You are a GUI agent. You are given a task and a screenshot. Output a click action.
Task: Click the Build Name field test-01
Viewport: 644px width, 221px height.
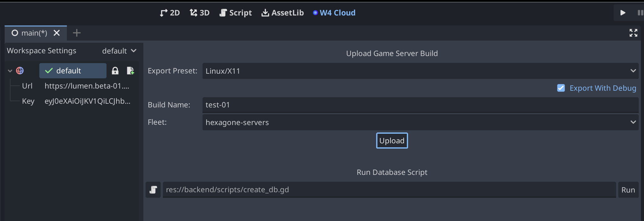pos(420,105)
